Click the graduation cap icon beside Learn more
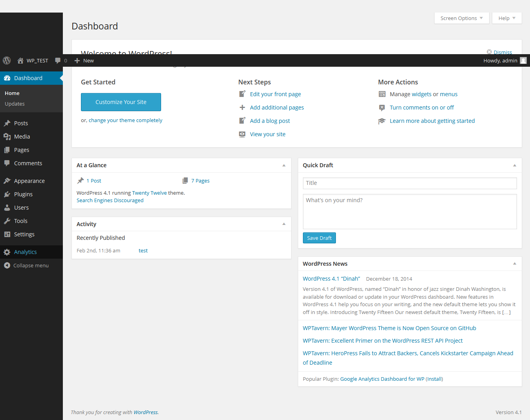Viewport: 530px width, 420px height. (382, 121)
